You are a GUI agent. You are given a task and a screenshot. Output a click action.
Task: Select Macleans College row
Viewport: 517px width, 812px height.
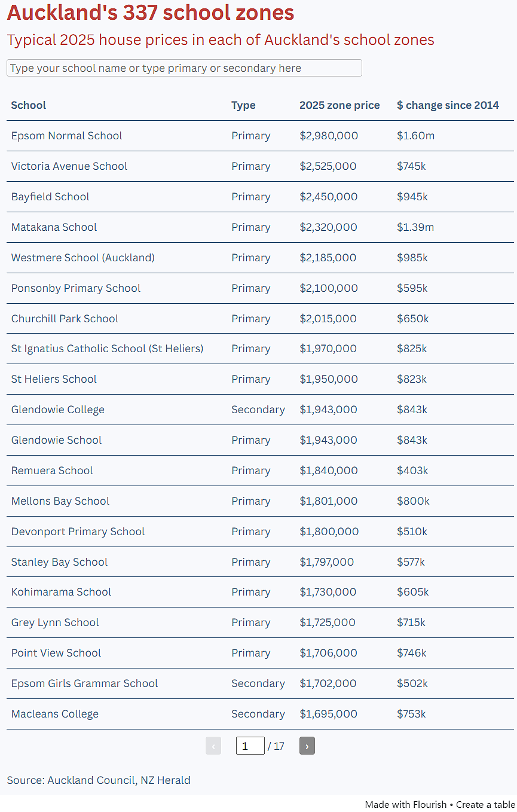(x=260, y=714)
